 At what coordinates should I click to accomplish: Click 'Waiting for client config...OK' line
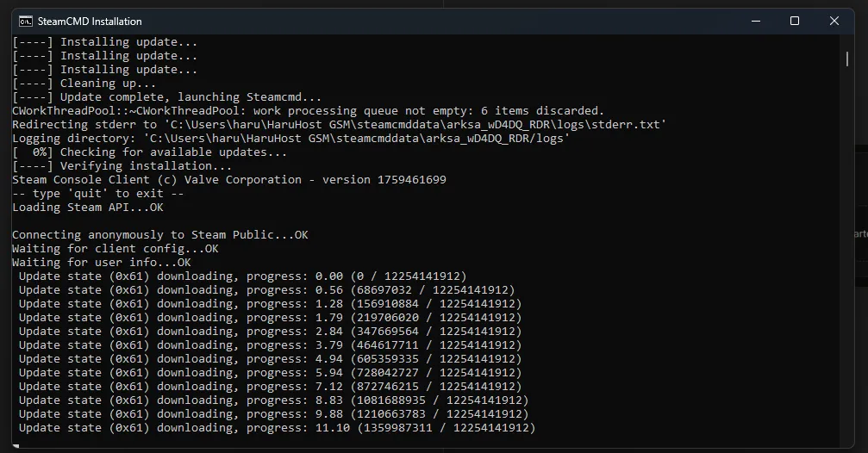point(116,249)
